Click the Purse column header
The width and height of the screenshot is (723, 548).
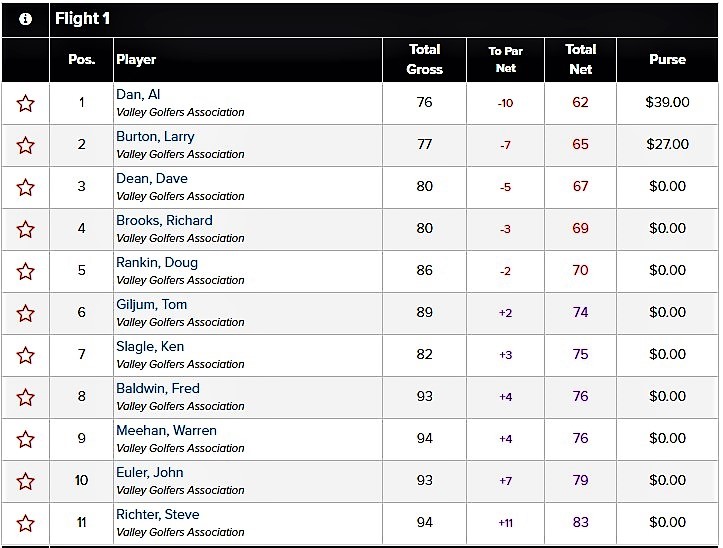pyautogui.click(x=667, y=60)
